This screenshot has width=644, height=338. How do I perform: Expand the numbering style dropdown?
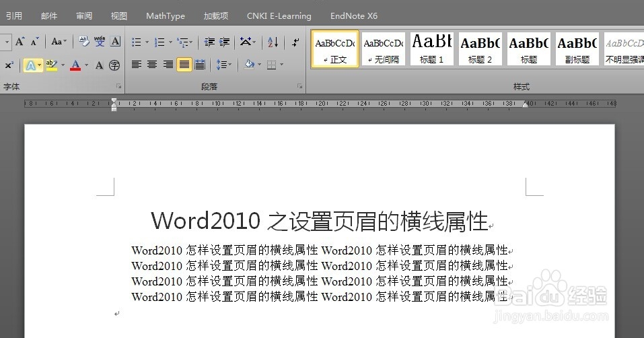[x=170, y=42]
